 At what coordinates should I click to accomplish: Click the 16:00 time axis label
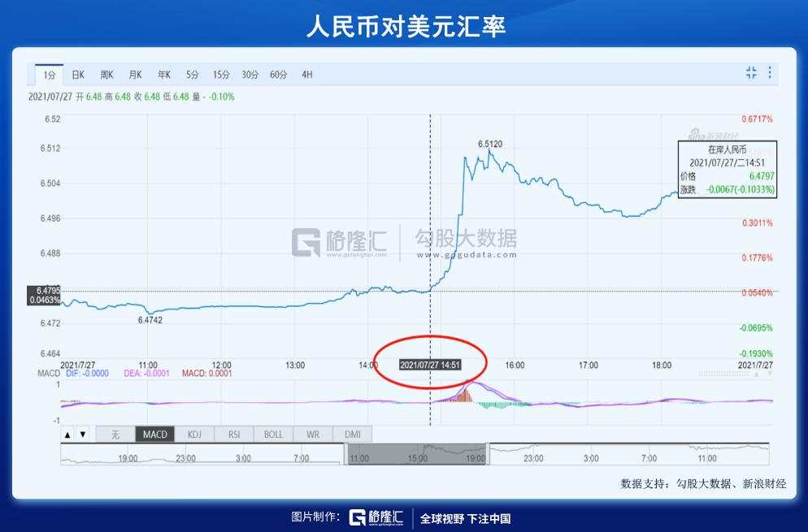515,365
